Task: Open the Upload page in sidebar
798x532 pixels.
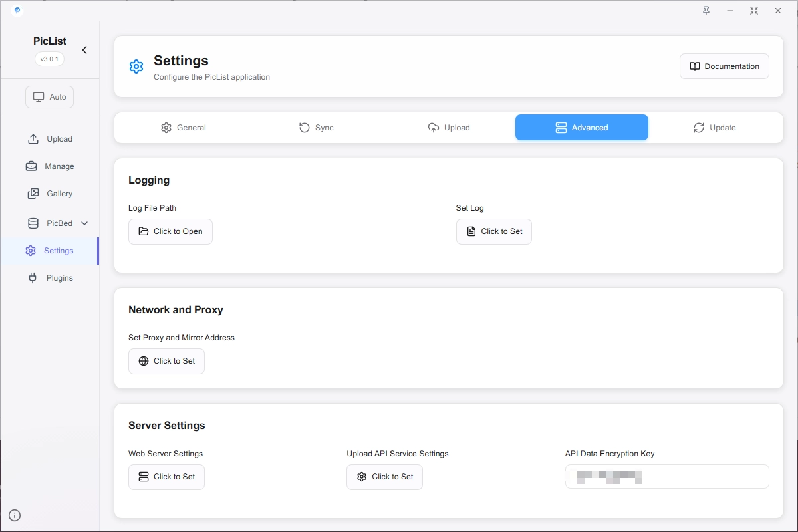Action: click(x=50, y=139)
